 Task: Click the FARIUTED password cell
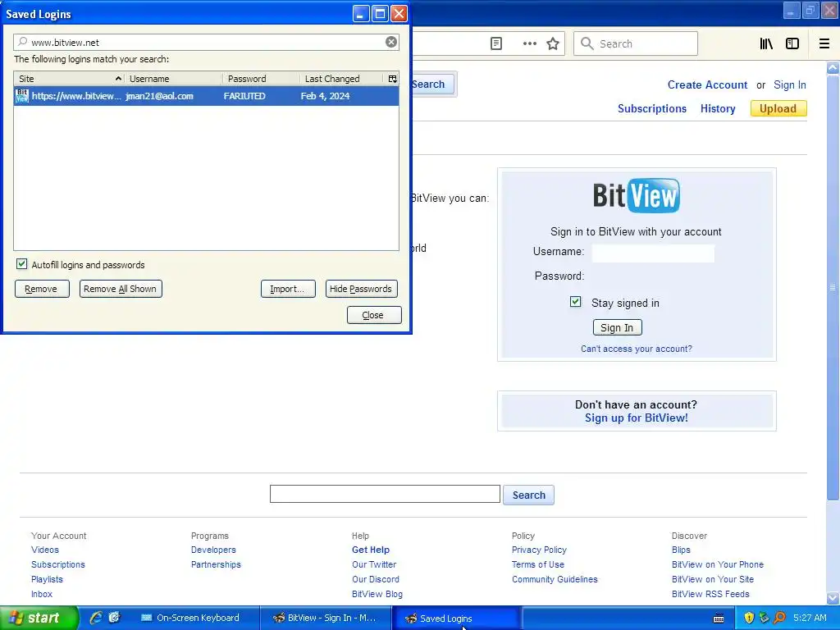click(244, 96)
